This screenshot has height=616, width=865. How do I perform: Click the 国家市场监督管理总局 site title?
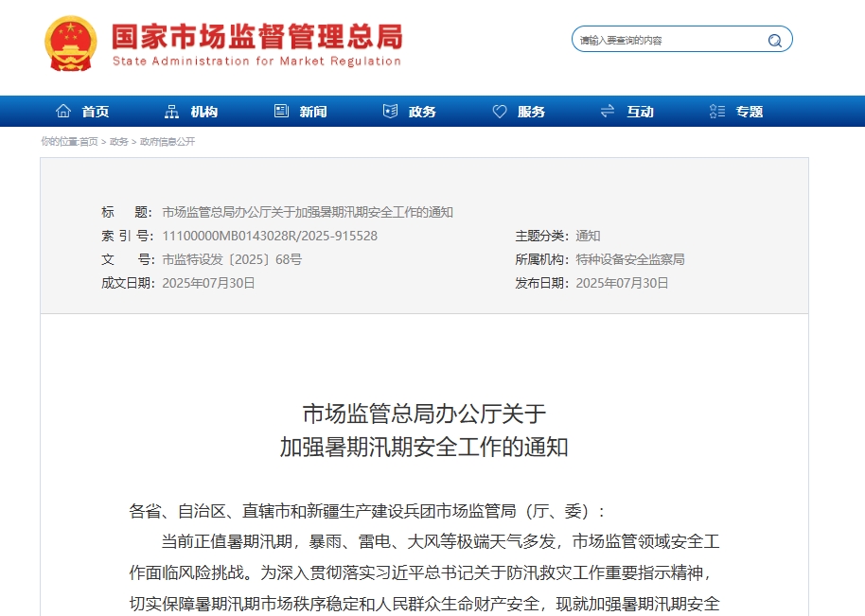(x=256, y=37)
